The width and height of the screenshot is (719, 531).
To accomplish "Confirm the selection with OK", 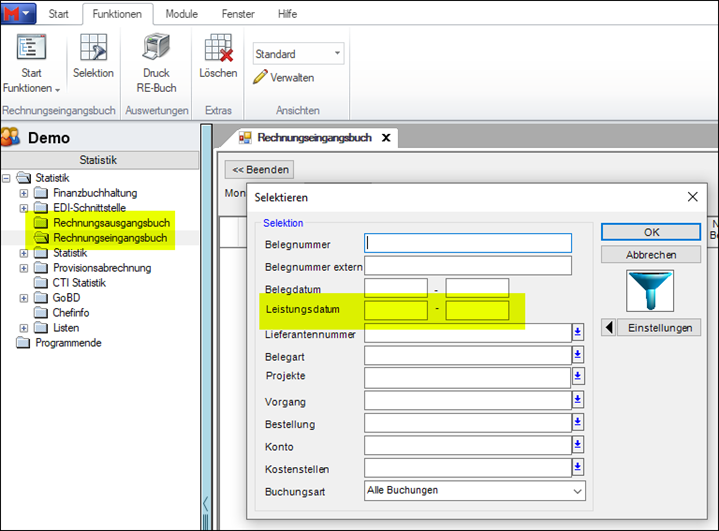I will (651, 232).
